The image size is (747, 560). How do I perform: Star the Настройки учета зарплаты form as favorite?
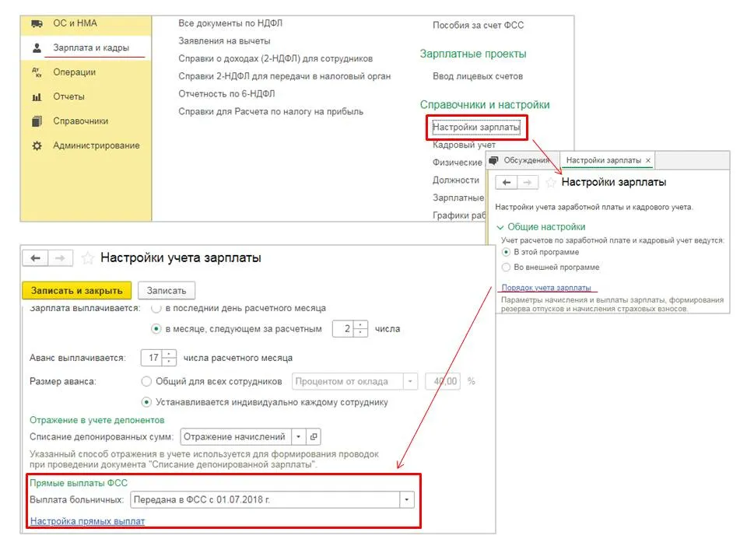point(88,258)
